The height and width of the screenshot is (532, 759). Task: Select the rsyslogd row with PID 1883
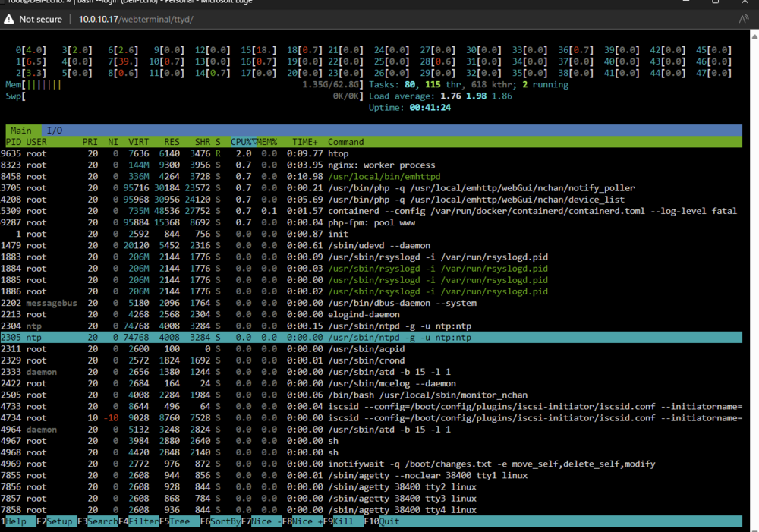pyautogui.click(x=371, y=257)
